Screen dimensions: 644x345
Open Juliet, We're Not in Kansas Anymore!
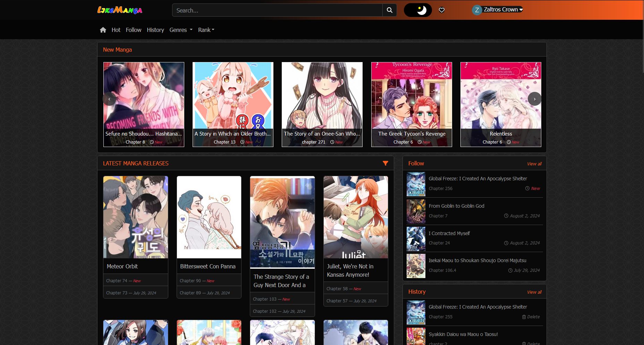[350, 270]
